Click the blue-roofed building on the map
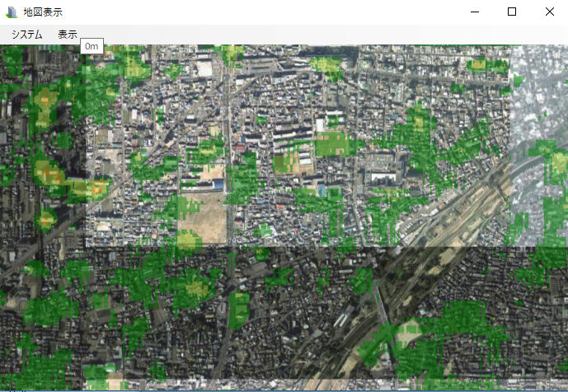The image size is (568, 392). pos(334,191)
